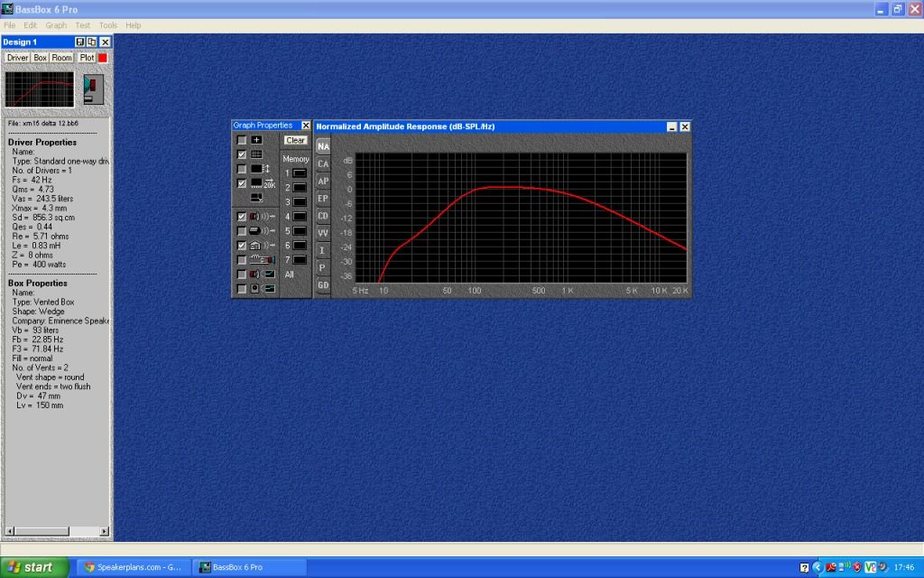Click the red plot color swatch next to Plot
The width and height of the screenshot is (924, 578).
point(103,58)
